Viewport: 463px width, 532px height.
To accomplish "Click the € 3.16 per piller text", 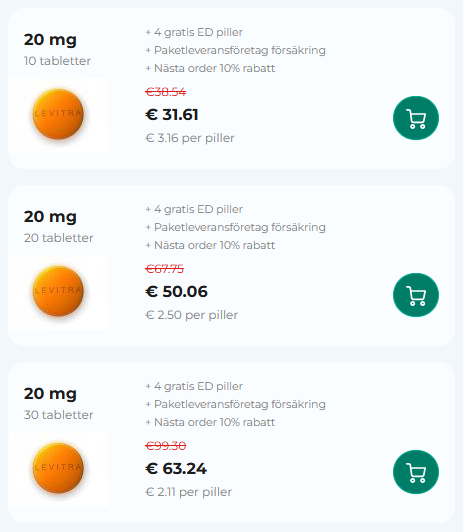I will click(190, 138).
